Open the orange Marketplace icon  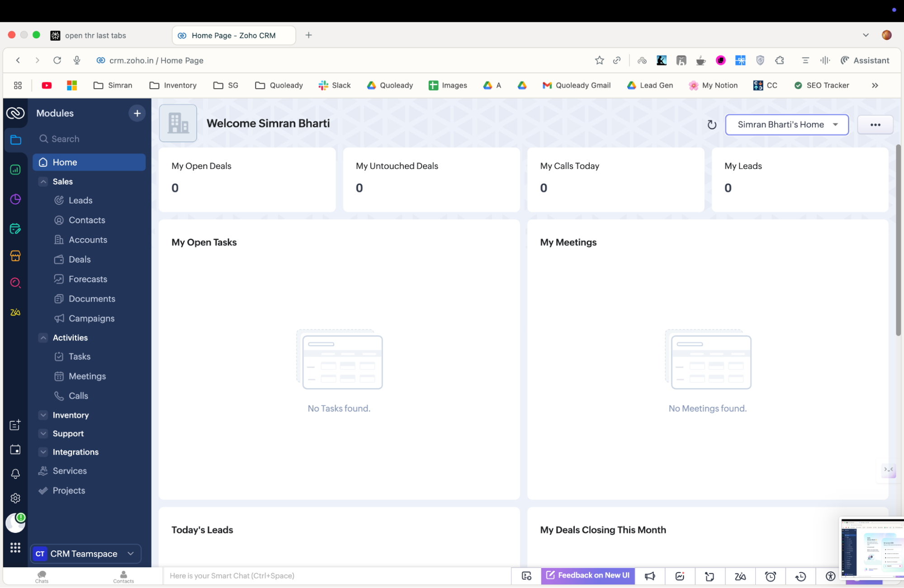pyautogui.click(x=15, y=256)
